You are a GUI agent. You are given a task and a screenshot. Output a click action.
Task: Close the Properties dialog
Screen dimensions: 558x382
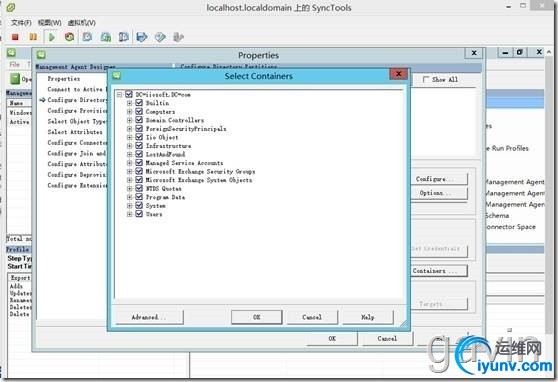tap(474, 53)
